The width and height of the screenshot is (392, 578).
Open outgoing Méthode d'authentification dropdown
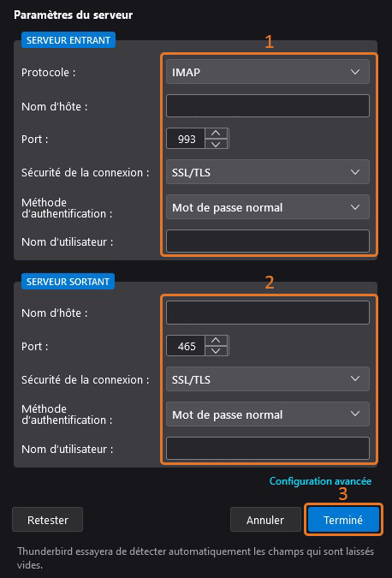click(268, 414)
